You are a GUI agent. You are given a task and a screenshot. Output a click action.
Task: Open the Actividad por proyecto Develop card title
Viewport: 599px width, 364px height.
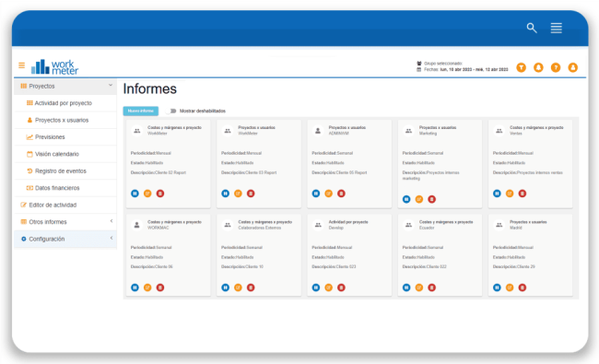point(348,222)
